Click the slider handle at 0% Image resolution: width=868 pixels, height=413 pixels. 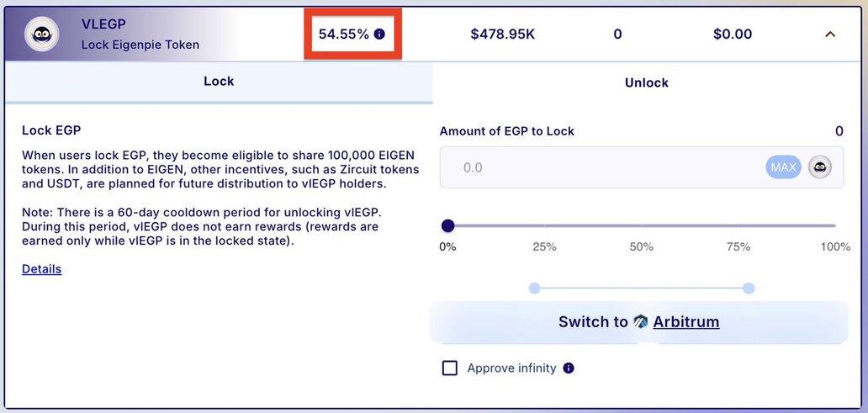pos(448,225)
